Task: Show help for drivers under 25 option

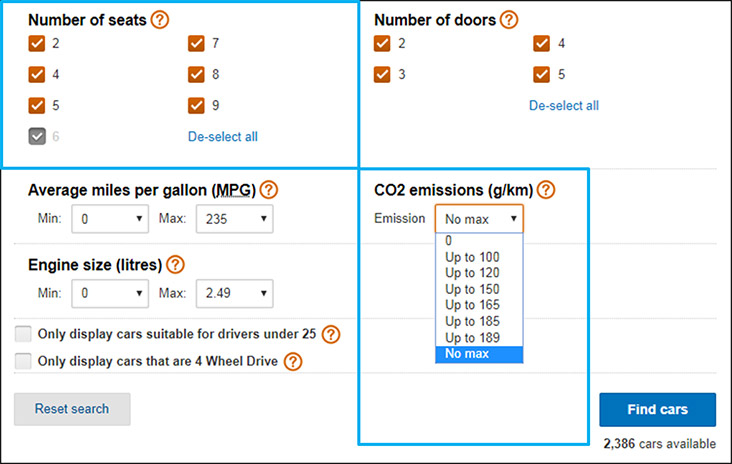Action: [331, 334]
